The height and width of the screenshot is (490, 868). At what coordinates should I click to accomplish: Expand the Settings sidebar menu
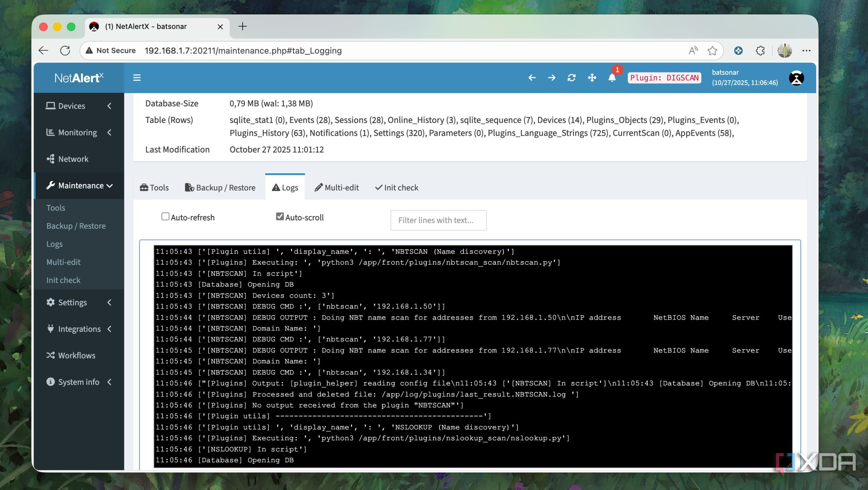79,302
